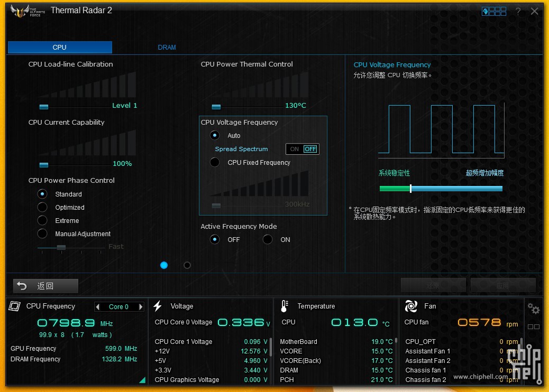
Task: Switch to the next core with right arrow
Action: point(141,306)
